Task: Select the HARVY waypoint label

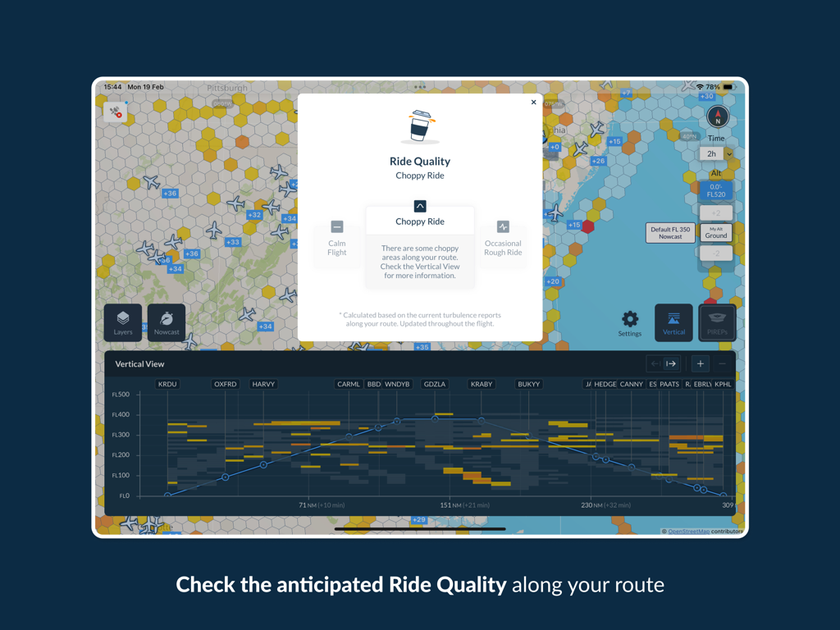Action: (263, 384)
